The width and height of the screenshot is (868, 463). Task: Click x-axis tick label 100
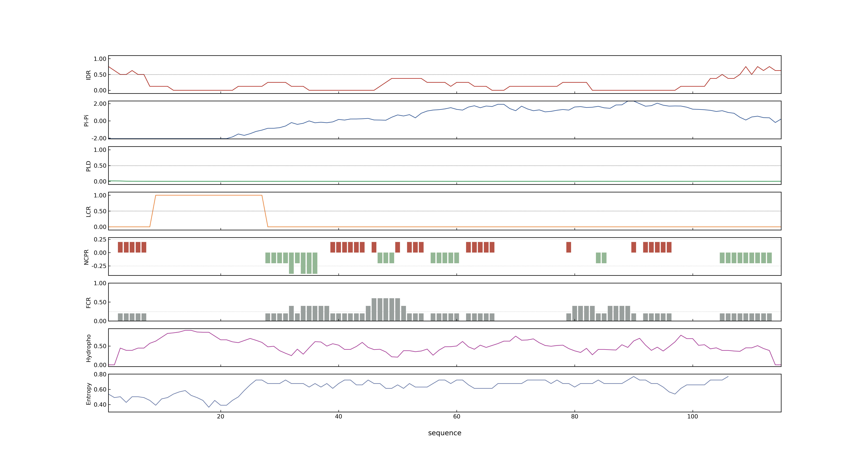click(692, 416)
